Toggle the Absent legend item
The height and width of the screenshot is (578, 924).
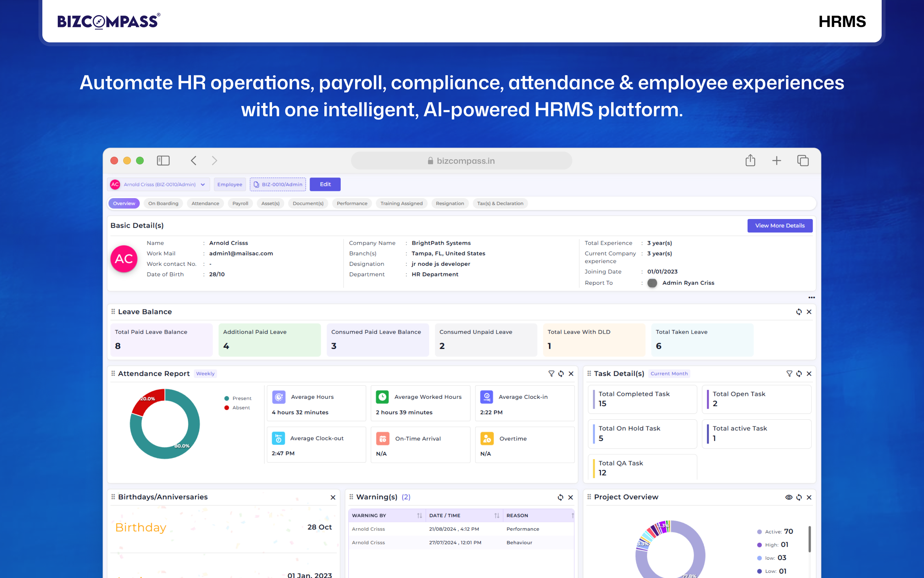[237, 407]
